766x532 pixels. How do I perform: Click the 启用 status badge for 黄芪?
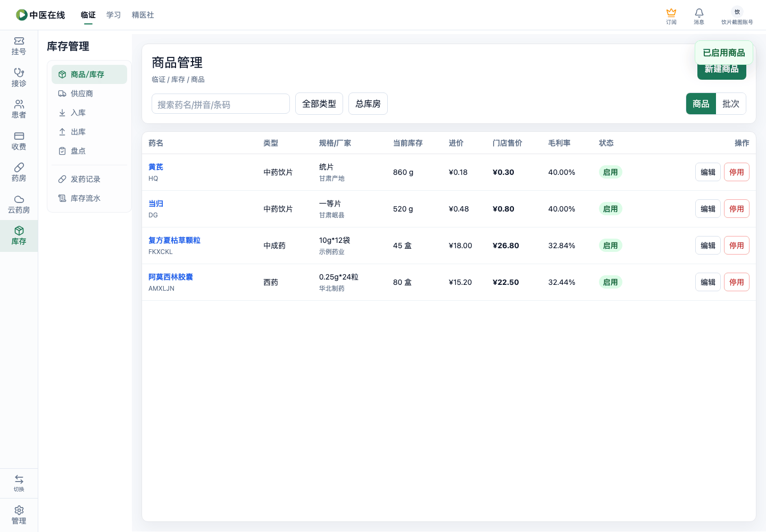point(611,172)
